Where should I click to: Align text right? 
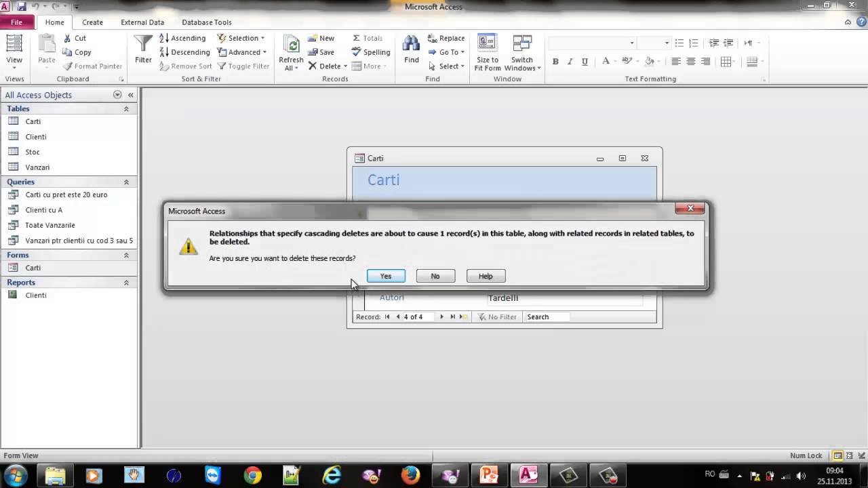point(706,62)
